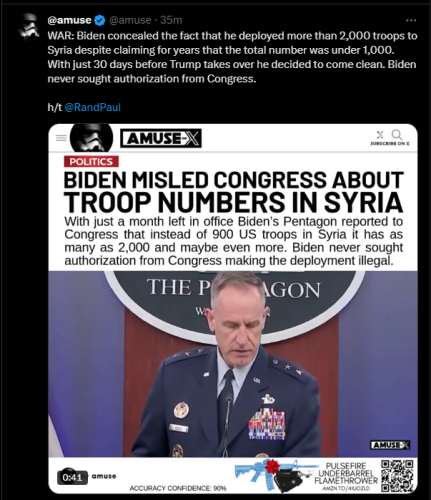Click the QR code in the ad
Viewport: 431px width, 500px height.
(397, 476)
